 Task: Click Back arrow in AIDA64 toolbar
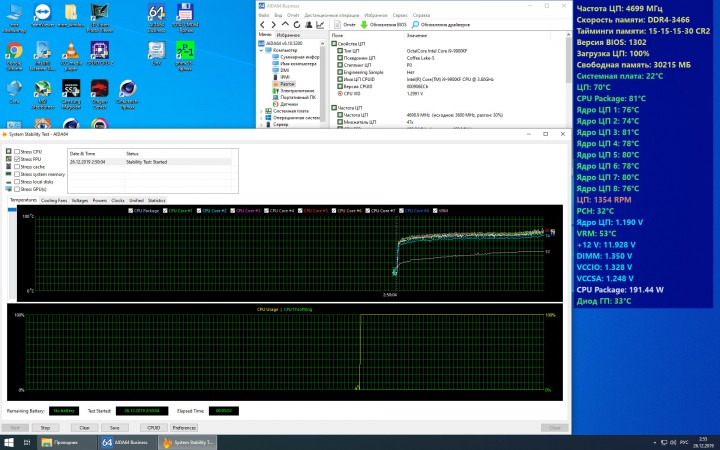click(x=262, y=25)
